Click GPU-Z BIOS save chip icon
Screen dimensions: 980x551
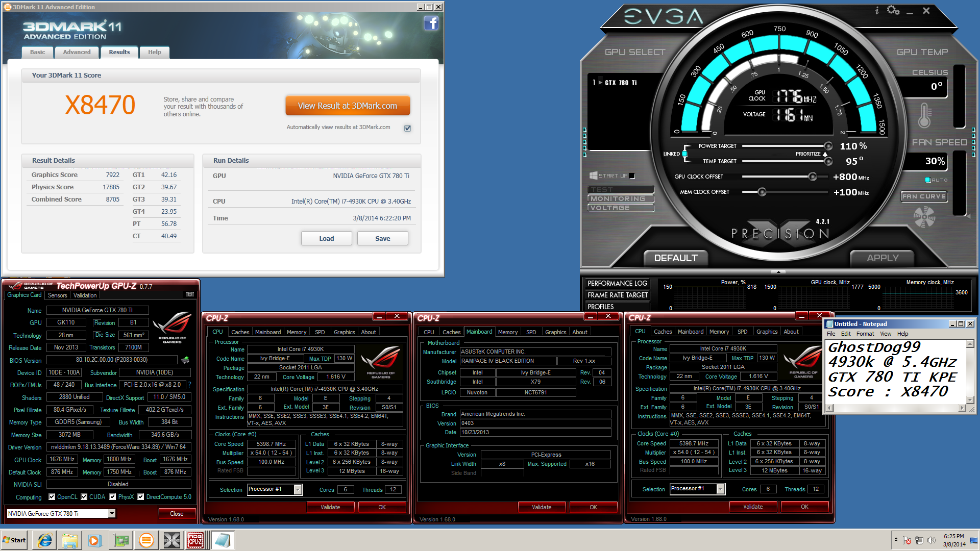185,360
